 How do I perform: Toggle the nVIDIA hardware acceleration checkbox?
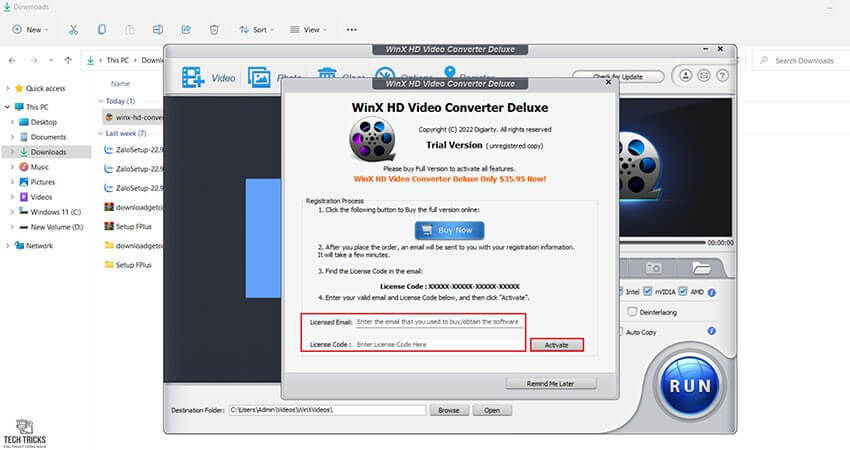click(648, 292)
